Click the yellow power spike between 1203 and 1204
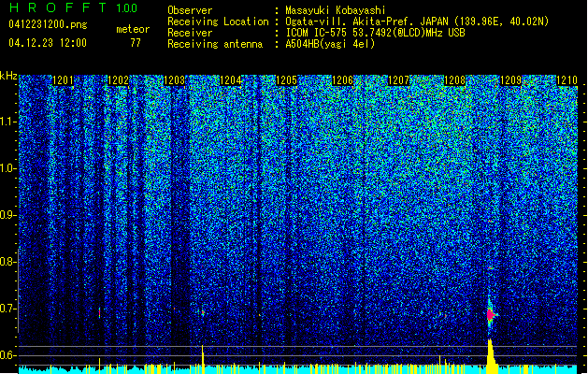The image size is (588, 374). coord(203,359)
